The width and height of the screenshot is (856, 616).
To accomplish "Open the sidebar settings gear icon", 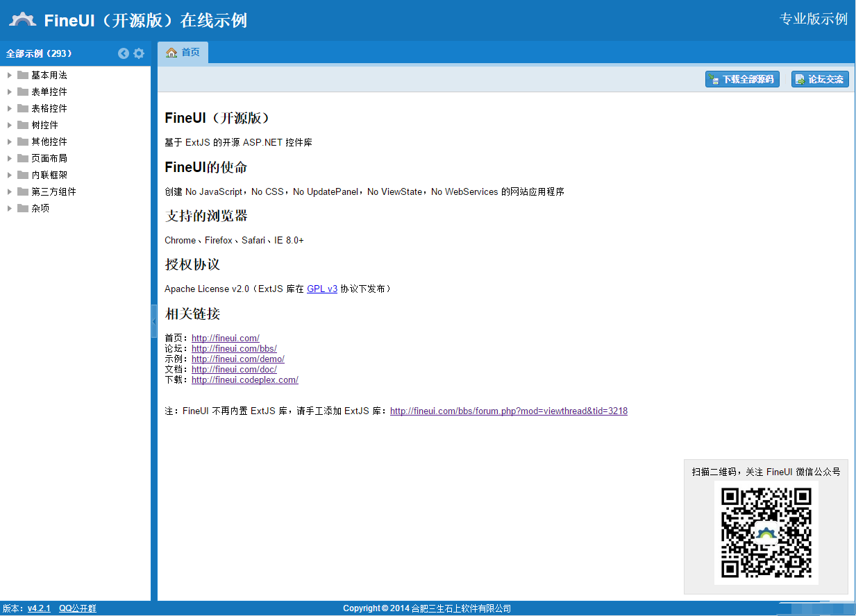I will pos(139,53).
